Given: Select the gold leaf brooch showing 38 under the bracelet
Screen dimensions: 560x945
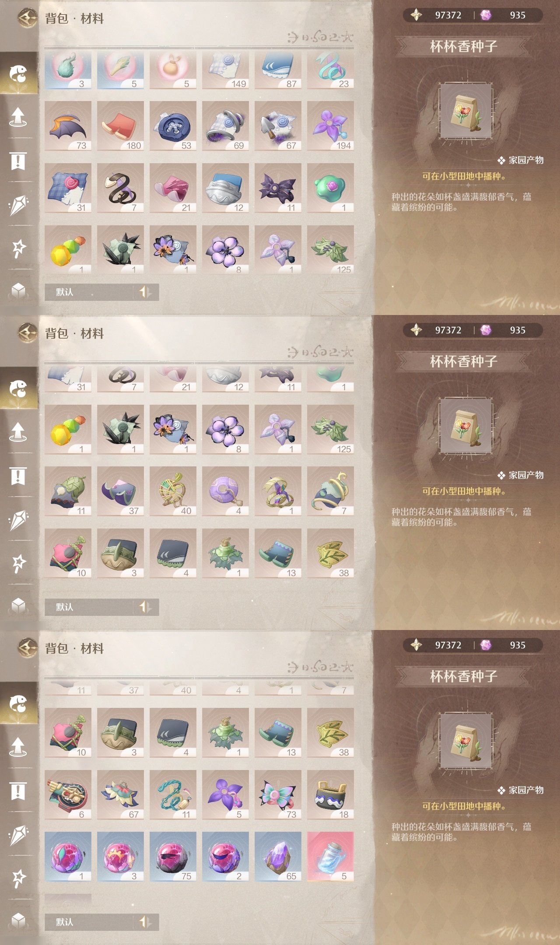Looking at the screenshot, I should click(x=330, y=553).
